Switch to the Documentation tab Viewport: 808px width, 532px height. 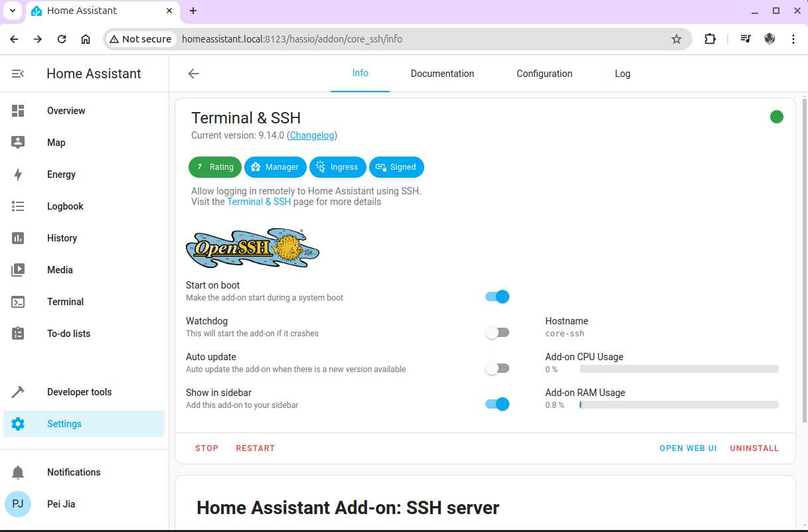(x=443, y=74)
